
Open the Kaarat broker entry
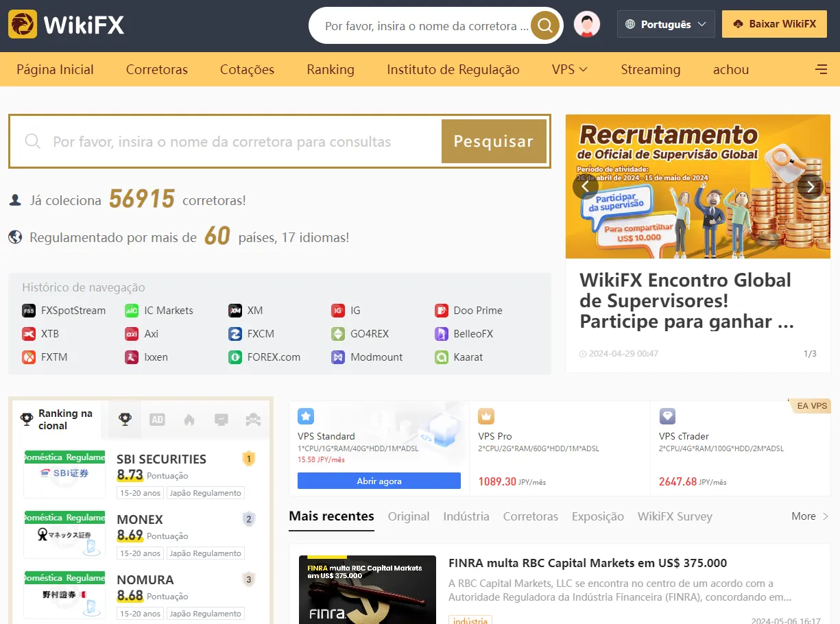click(x=459, y=357)
